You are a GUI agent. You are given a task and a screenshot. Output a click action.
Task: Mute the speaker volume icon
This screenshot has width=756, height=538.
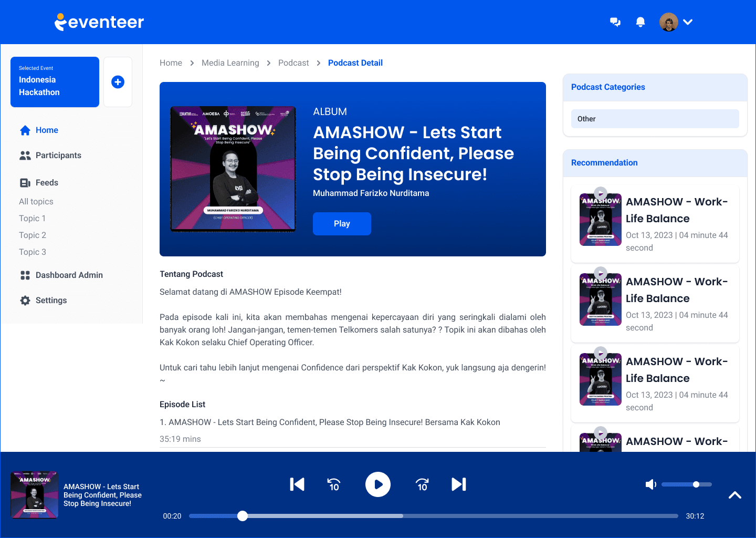[x=650, y=484]
